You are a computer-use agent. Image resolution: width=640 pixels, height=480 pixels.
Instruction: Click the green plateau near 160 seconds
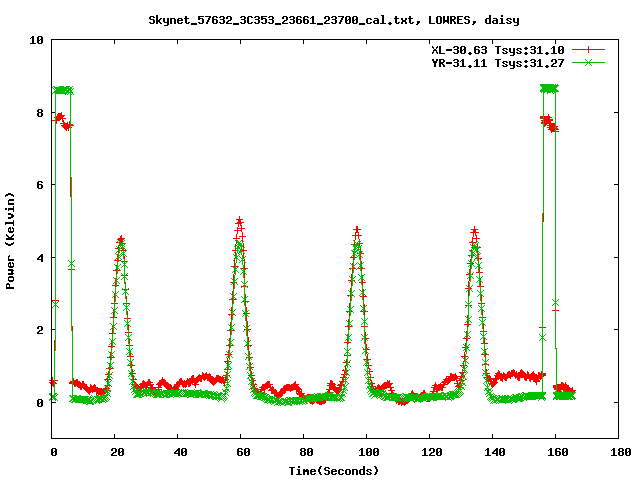click(548, 88)
